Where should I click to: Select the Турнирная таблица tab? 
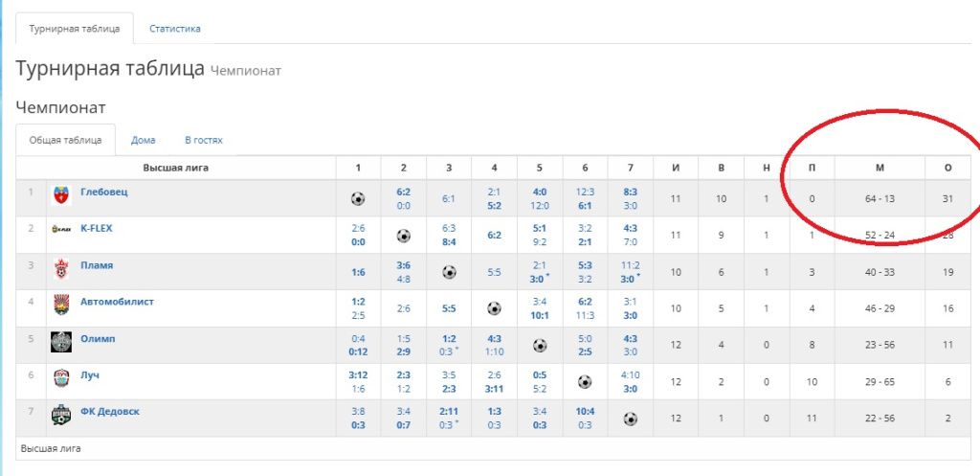click(x=74, y=29)
